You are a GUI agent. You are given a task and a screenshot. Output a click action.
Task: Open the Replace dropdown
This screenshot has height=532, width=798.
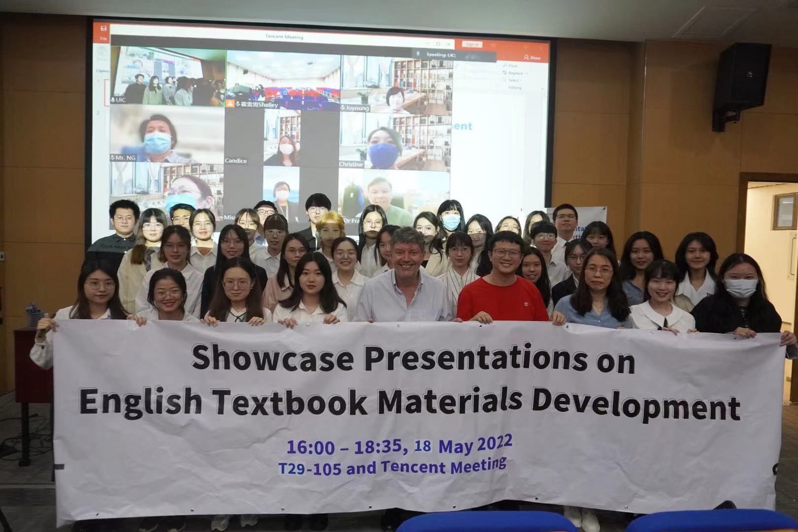click(515, 73)
